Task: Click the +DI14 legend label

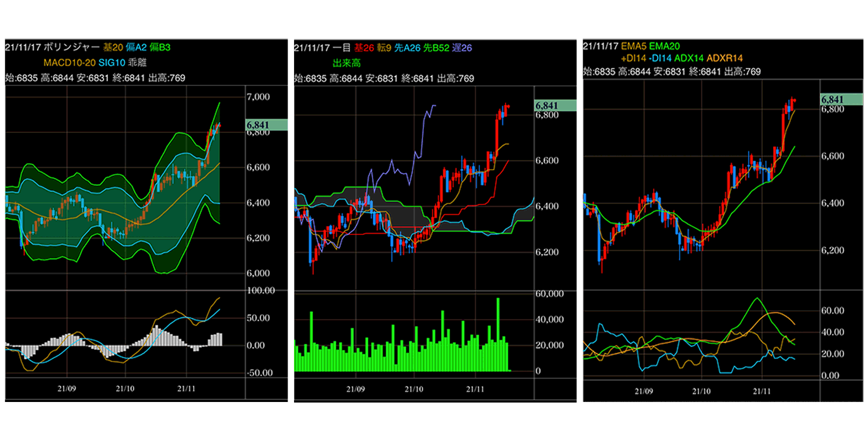Action: [x=634, y=58]
